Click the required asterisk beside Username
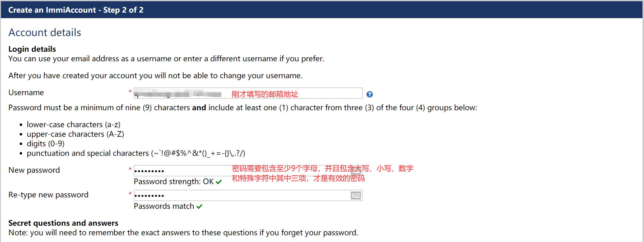 pos(130,92)
